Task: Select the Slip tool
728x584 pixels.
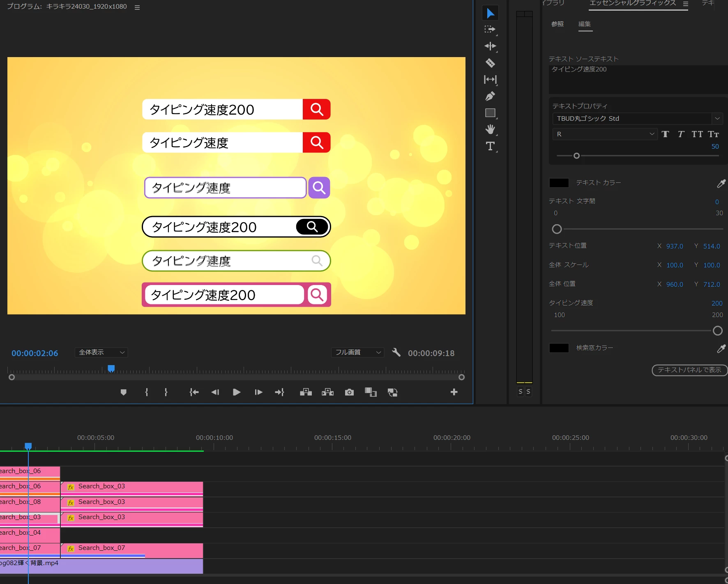Action: (490, 79)
